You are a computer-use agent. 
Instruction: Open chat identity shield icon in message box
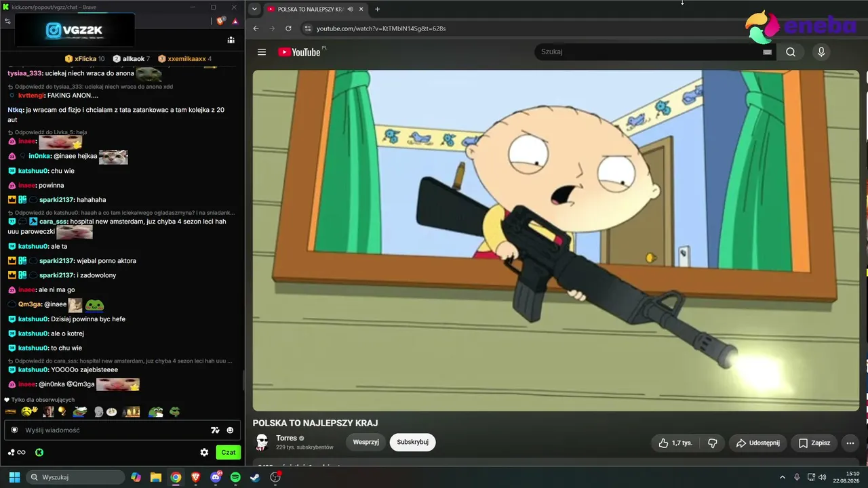point(14,430)
